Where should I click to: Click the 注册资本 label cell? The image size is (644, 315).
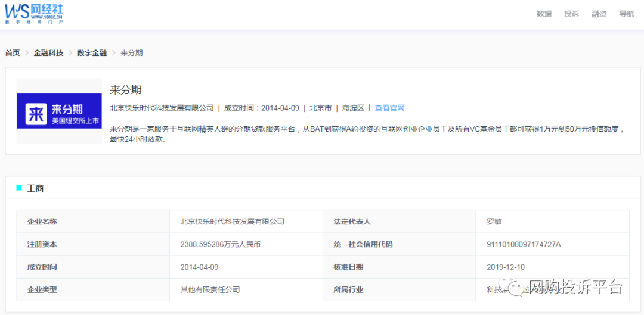coord(93,245)
